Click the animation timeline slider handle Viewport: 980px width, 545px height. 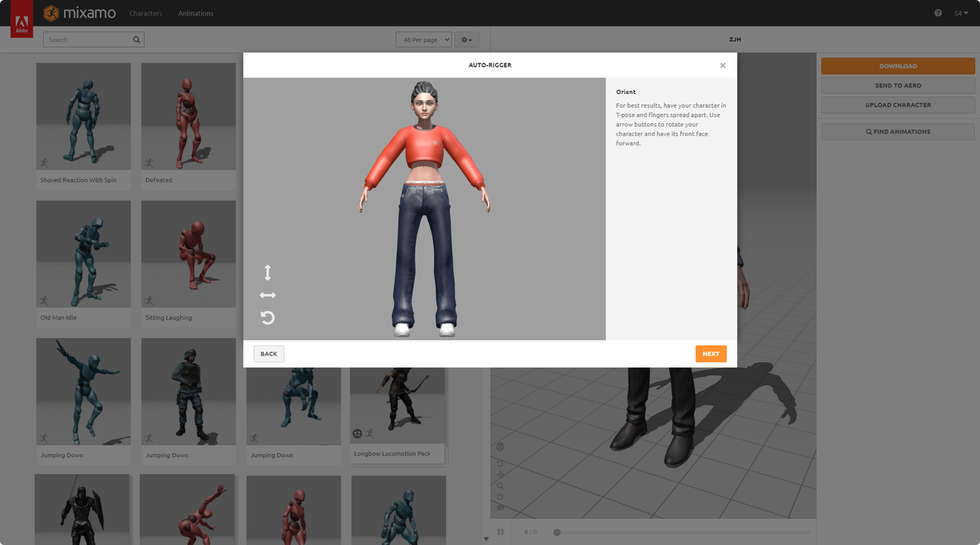(x=557, y=532)
